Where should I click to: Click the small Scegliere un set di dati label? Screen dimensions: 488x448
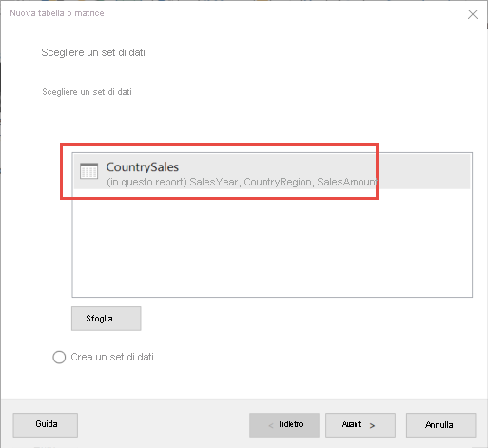click(x=87, y=92)
